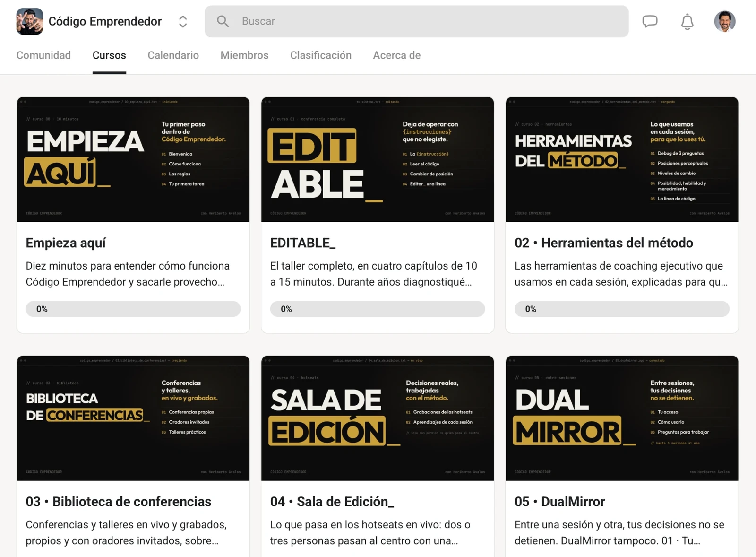Click the Herramientas del método progress bar
This screenshot has width=756, height=557.
(622, 309)
